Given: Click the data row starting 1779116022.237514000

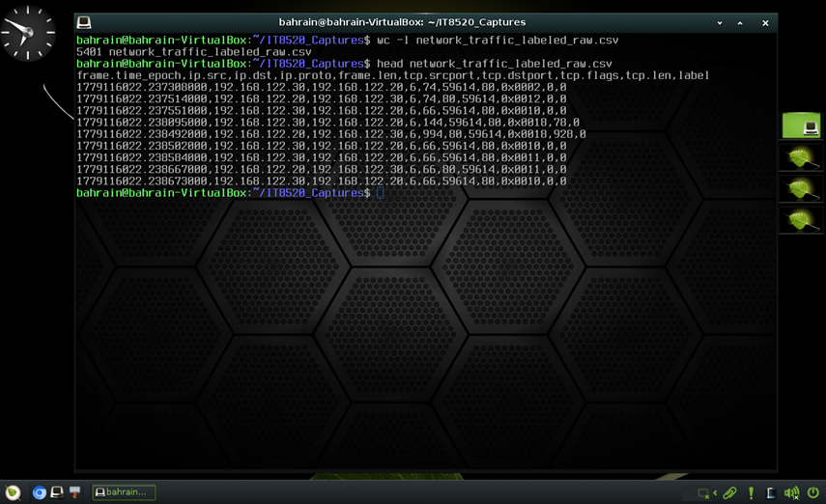Looking at the screenshot, I should (x=322, y=99).
